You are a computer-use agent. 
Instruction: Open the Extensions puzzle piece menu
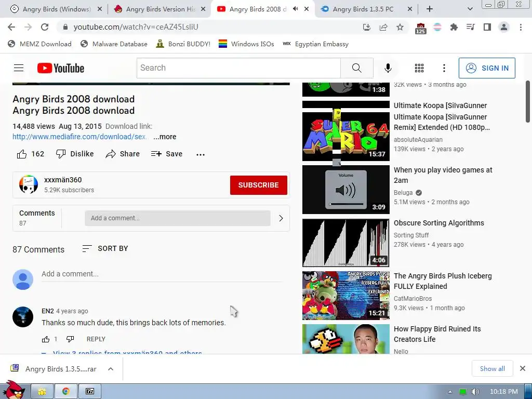(x=454, y=27)
